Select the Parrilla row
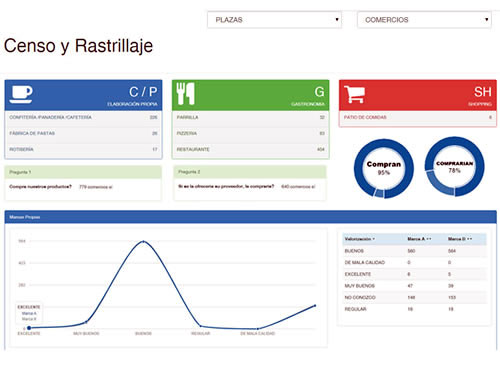 (x=250, y=117)
